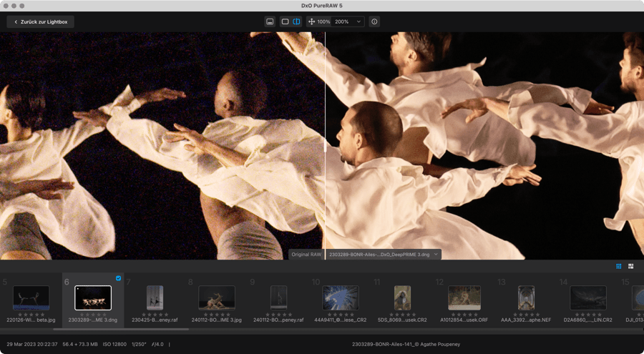This screenshot has height=354, width=644.
Task: Open the DeepPRIME 3.dng output dropdown
Action: (384, 255)
